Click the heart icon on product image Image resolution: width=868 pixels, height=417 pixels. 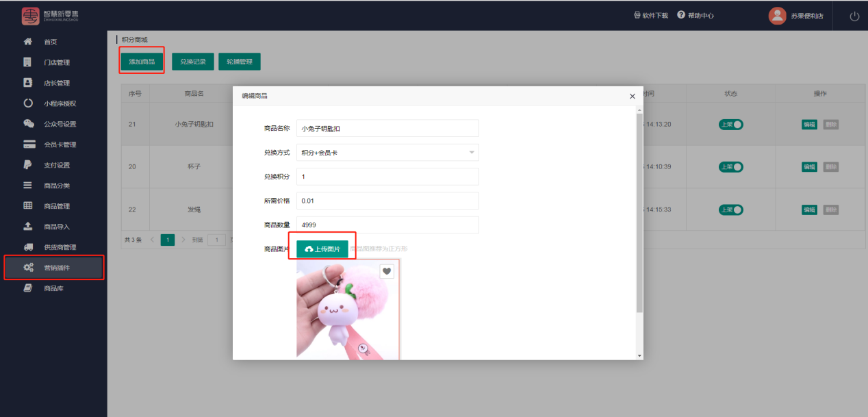[x=387, y=272]
